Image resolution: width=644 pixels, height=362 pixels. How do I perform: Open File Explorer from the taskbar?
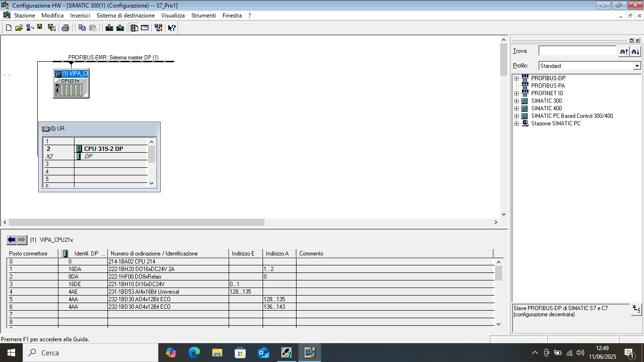(x=217, y=353)
